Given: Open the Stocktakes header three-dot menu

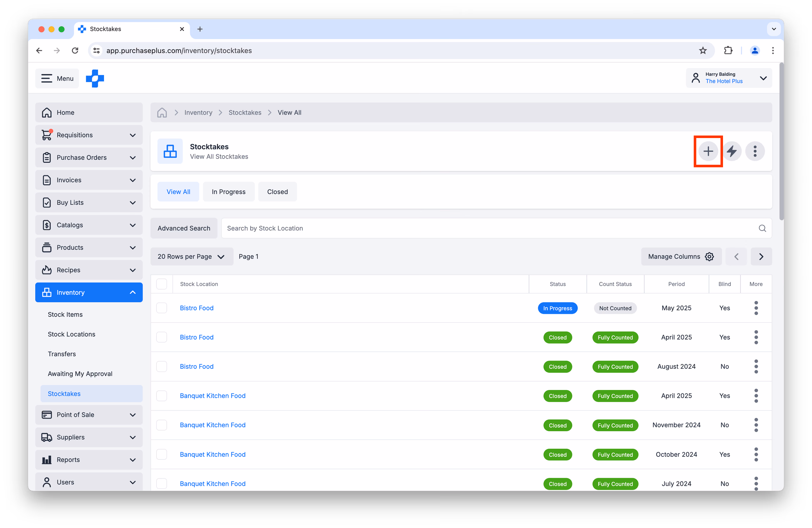Looking at the screenshot, I should (x=755, y=151).
